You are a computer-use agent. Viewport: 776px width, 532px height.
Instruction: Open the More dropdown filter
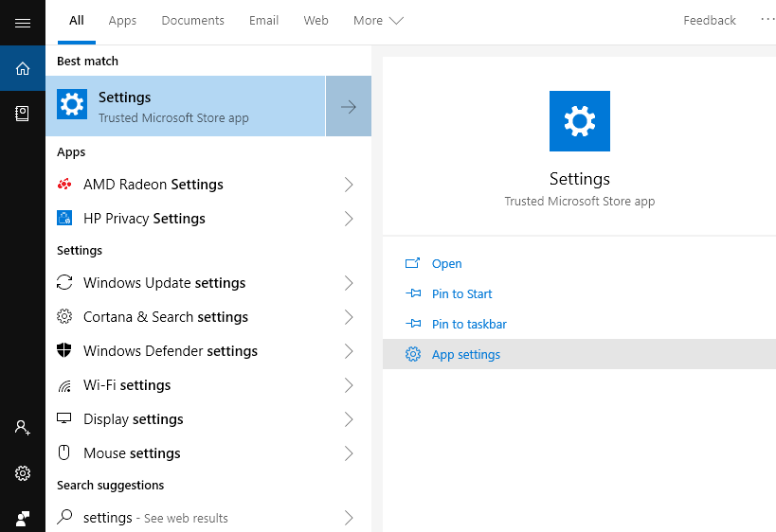[378, 21]
